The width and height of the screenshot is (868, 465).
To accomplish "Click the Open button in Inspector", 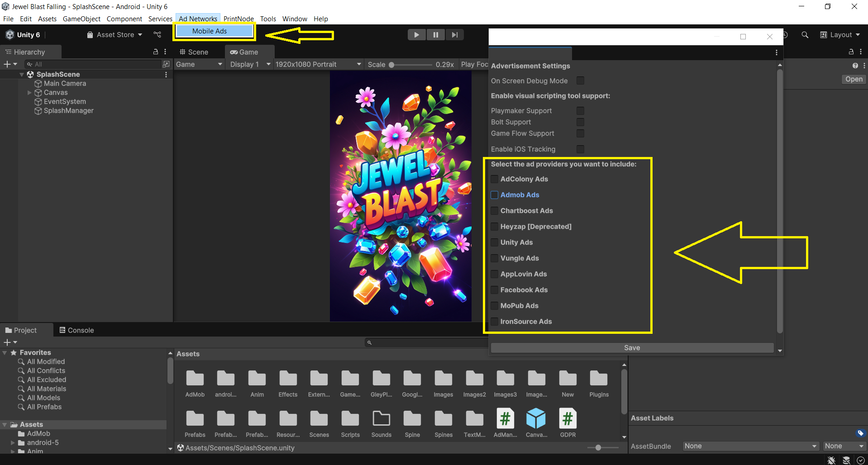I will pyautogui.click(x=854, y=79).
